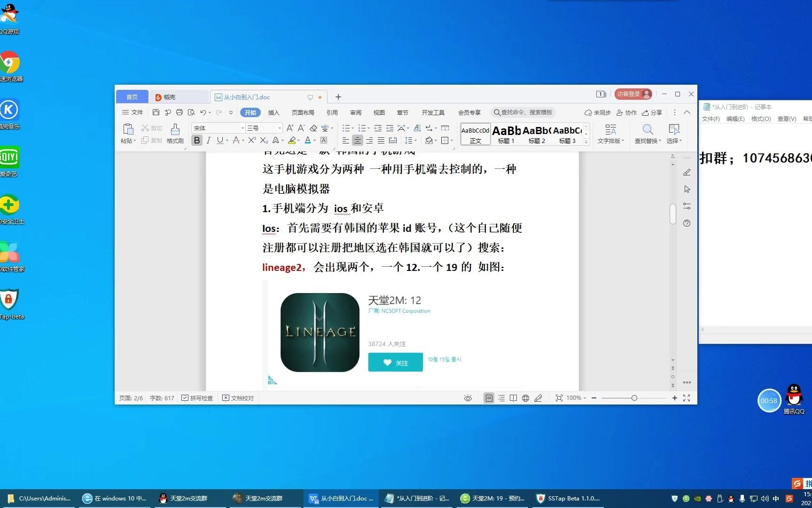Toggle Italic formatting
This screenshot has height=508, width=812.
pos(208,140)
